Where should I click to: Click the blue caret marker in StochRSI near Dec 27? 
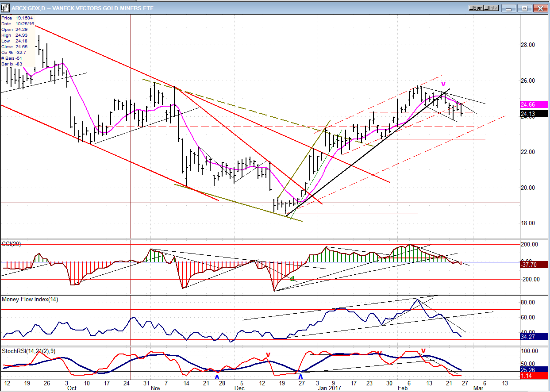click(x=301, y=377)
